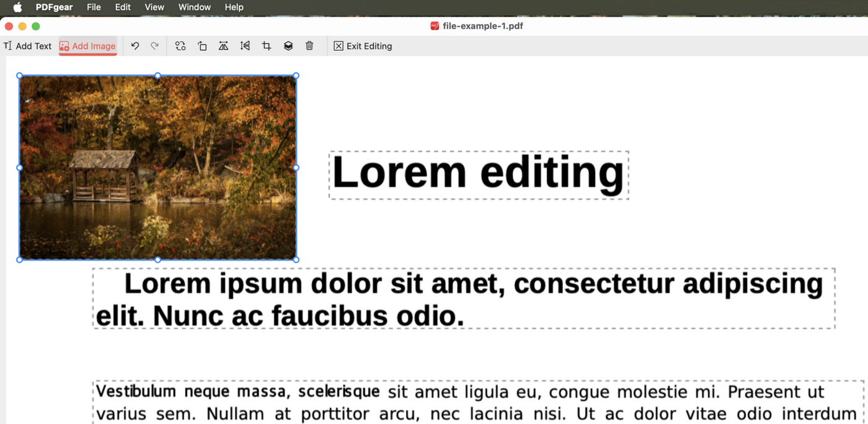Click the image's bottom-left resize handle
The width and height of the screenshot is (868, 424).
point(19,260)
